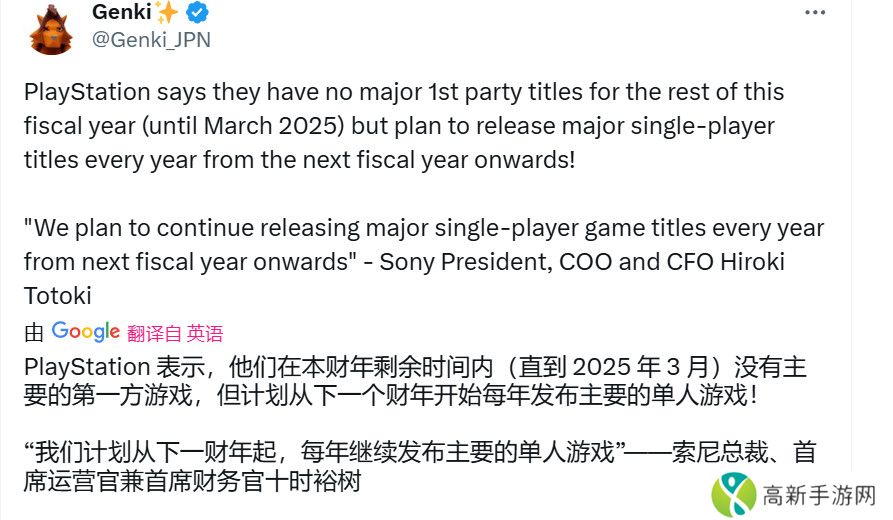Click the Chinese quote starting "我们计划从下一财年起"
The width and height of the screenshot is (893, 520).
pos(300,452)
